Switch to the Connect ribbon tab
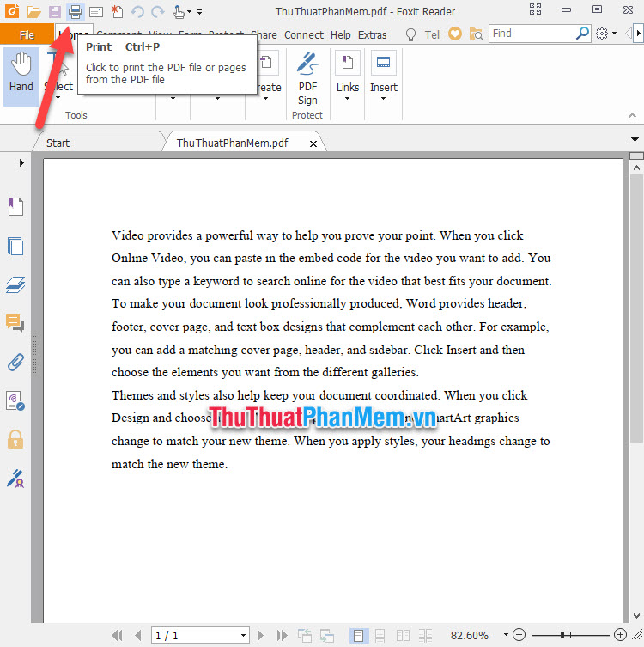The width and height of the screenshot is (644, 647). 303,35
